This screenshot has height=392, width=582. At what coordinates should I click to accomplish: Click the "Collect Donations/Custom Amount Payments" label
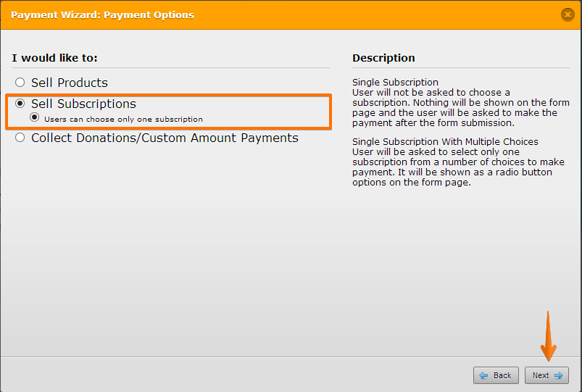pyautogui.click(x=165, y=138)
